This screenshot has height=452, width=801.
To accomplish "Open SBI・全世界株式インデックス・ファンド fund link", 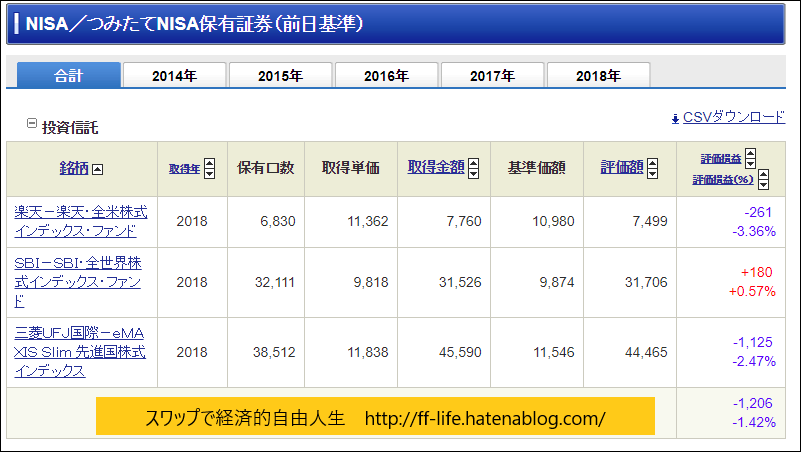I will [x=78, y=282].
